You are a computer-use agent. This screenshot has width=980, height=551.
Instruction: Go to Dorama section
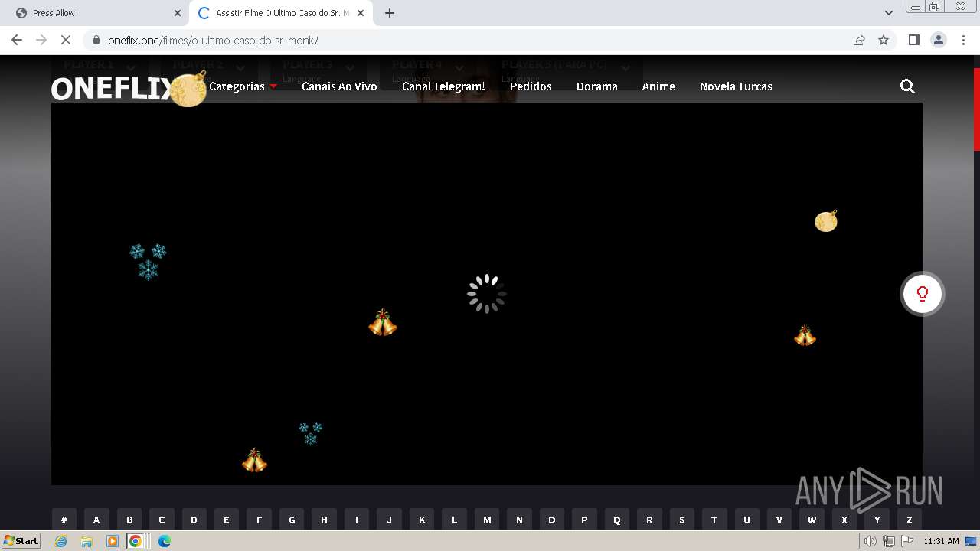(x=597, y=86)
